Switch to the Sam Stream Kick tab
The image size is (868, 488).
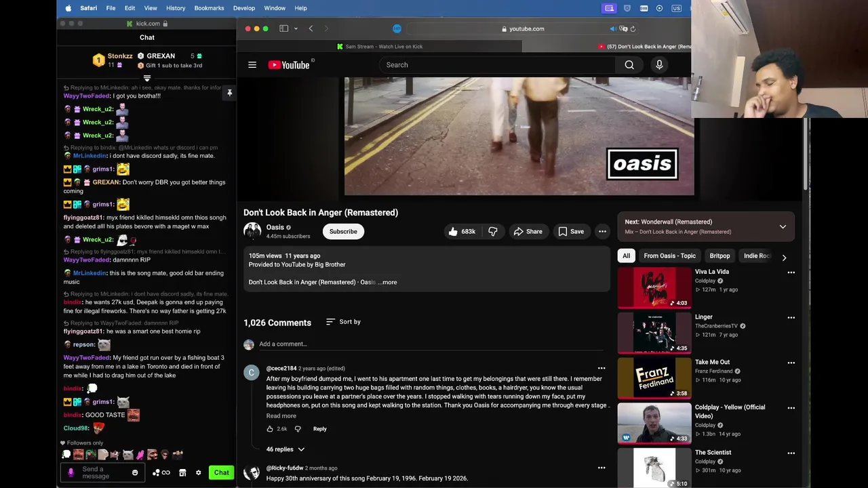(x=380, y=46)
